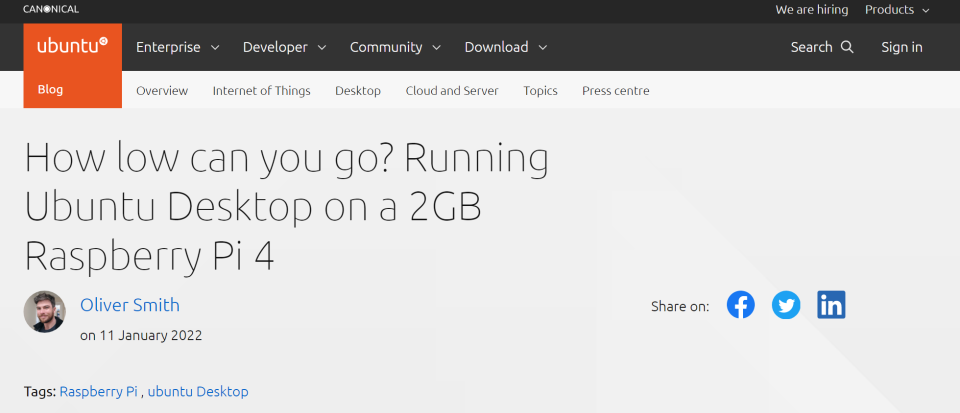This screenshot has height=413, width=960.
Task: Select the Cloud and Server tab
Action: [452, 91]
